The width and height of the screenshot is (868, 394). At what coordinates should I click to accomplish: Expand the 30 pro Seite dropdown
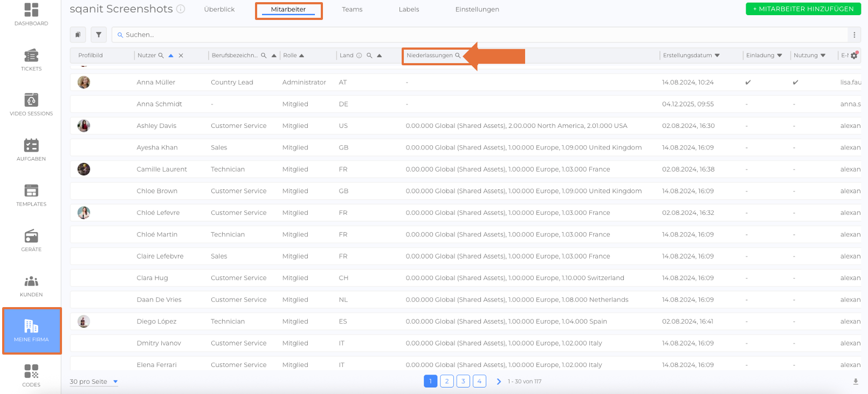[115, 382]
